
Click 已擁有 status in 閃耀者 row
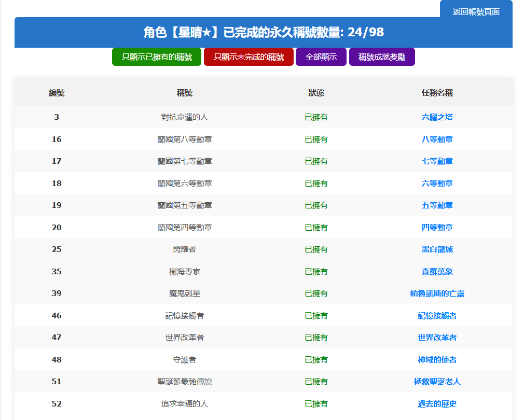(x=316, y=249)
